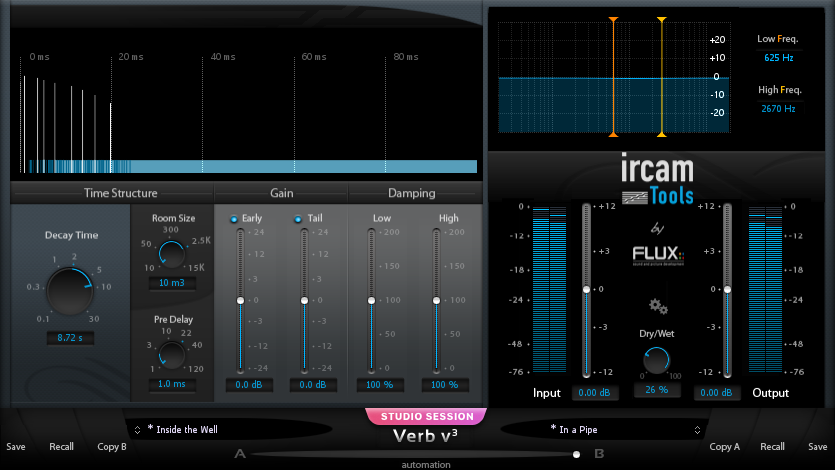Click the Low damping value 100 %
Screen dimensions: 835x470
click(x=380, y=384)
